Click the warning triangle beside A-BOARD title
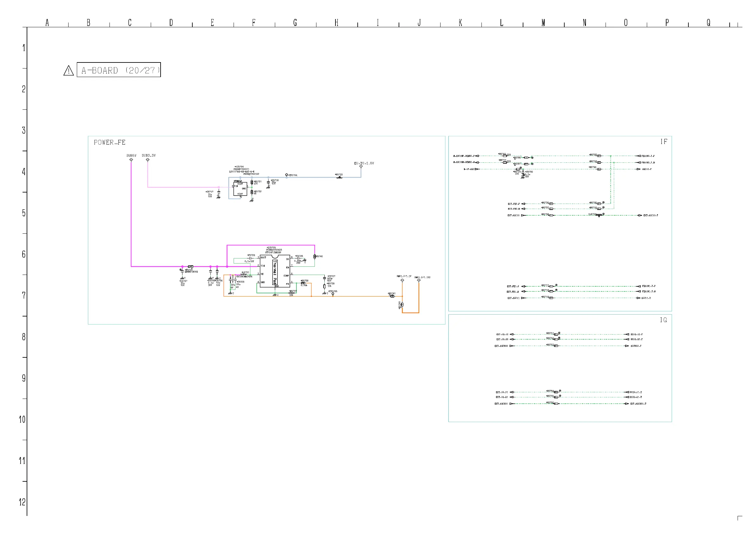This screenshot has width=756, height=534. (x=69, y=71)
